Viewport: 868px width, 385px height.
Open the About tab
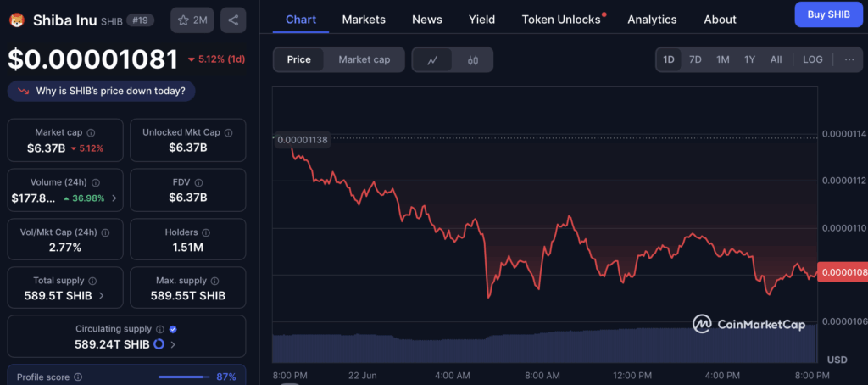(720, 20)
